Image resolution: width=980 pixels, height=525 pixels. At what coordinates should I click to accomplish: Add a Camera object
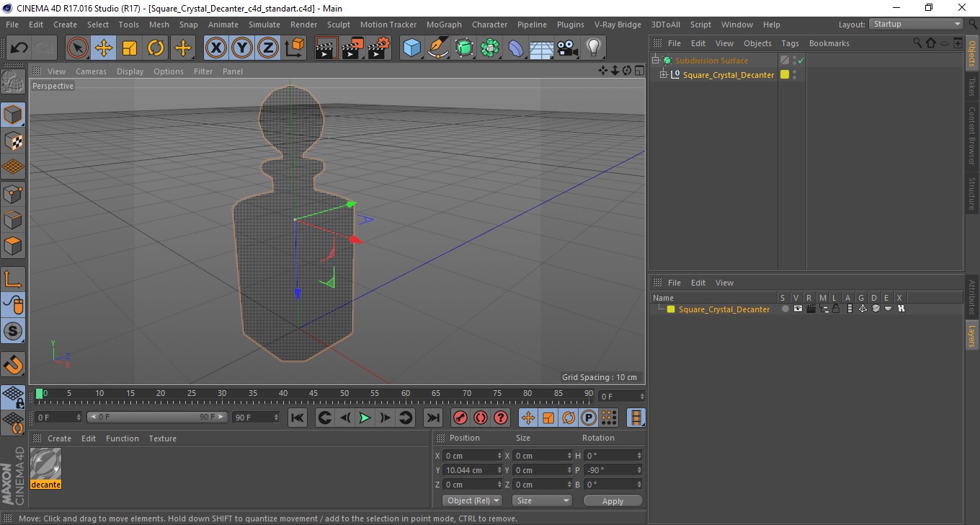point(567,48)
